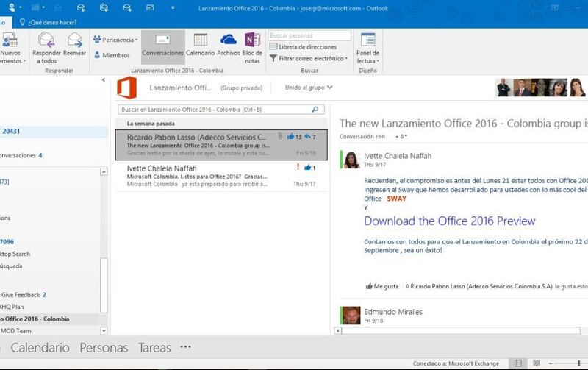Click the folder pane scroll up arrow
Viewport: 588px width, 370px height.
[x=104, y=171]
